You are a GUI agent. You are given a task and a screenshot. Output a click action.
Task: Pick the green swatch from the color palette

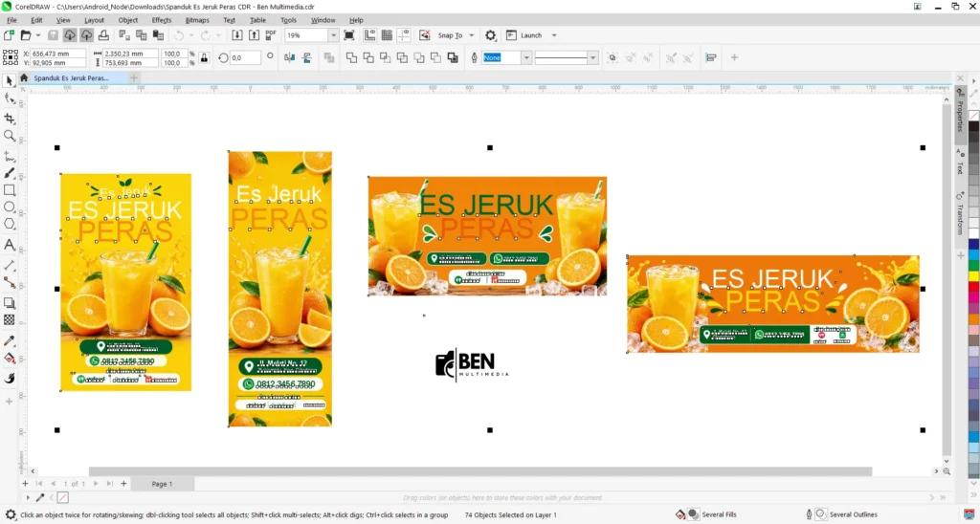point(973,267)
